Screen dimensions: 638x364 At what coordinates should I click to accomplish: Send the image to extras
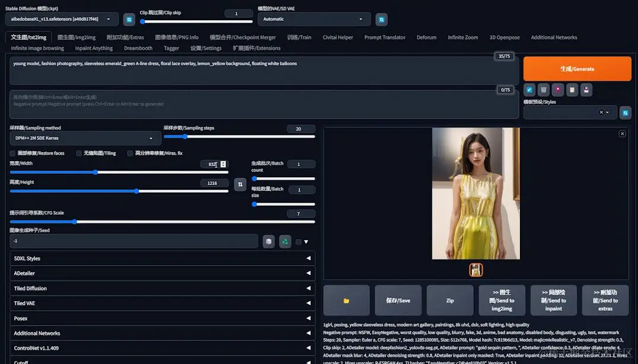(605, 301)
